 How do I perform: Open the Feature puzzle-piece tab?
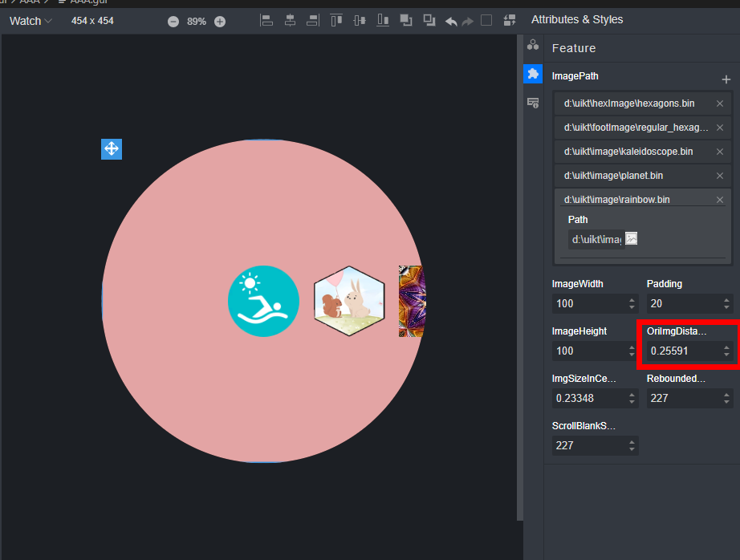533,74
